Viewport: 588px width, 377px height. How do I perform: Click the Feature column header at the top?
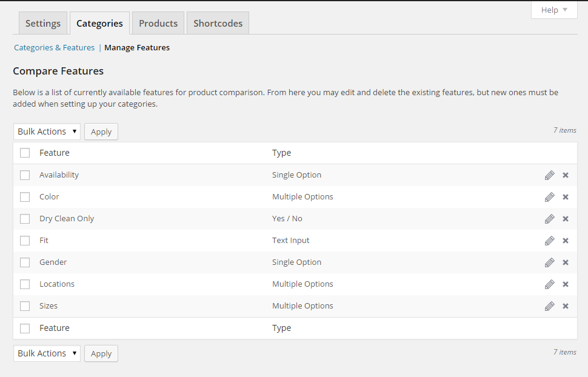pos(55,153)
